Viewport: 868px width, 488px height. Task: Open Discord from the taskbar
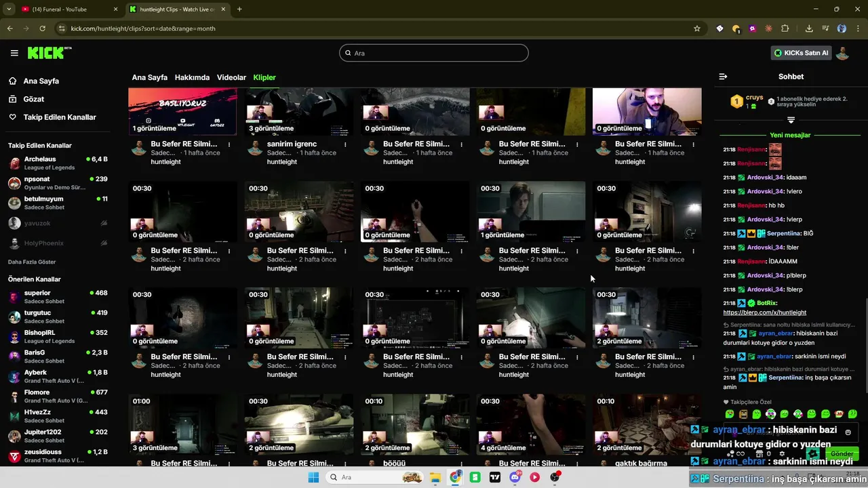(515, 477)
